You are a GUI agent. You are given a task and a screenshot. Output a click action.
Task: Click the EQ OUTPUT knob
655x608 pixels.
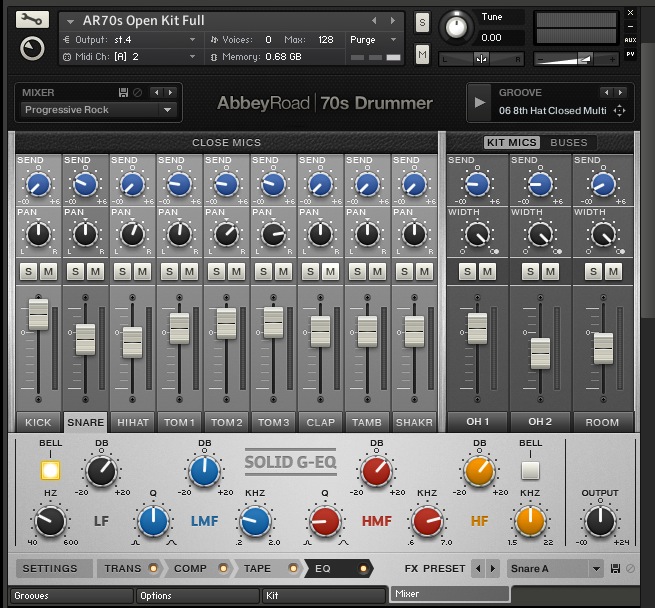click(600, 521)
